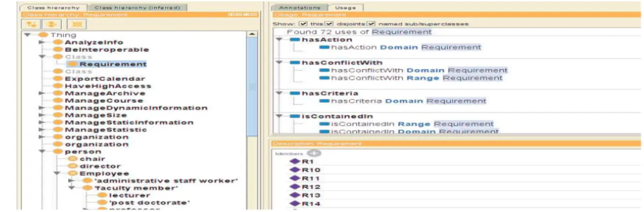Open the Annotations tab
The image size is (644, 212).
(299, 8)
